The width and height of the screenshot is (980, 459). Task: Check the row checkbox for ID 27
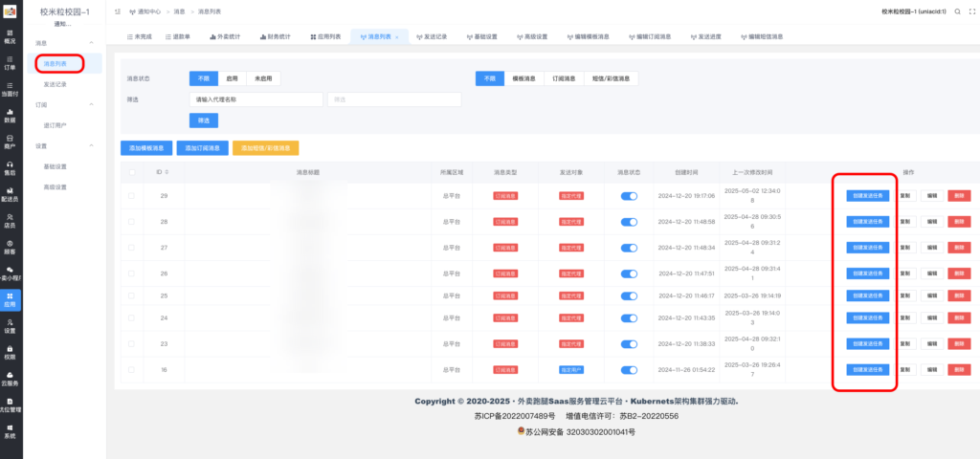tap(131, 248)
